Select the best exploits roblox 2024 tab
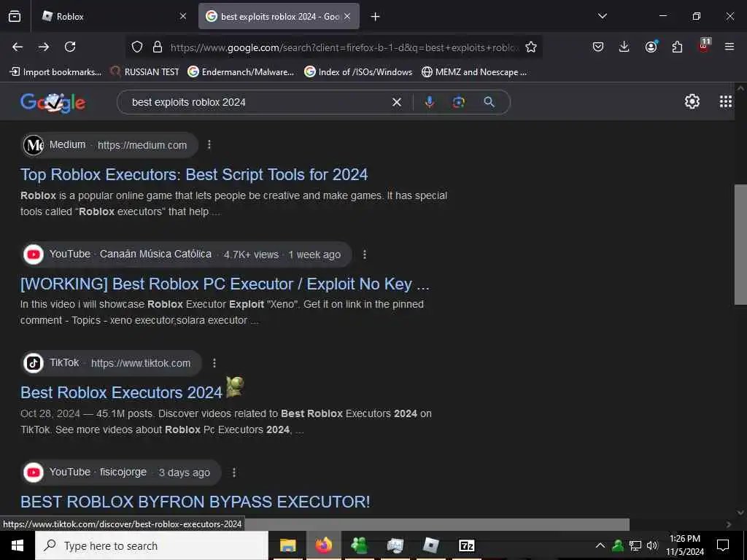The image size is (747, 560). 279,16
